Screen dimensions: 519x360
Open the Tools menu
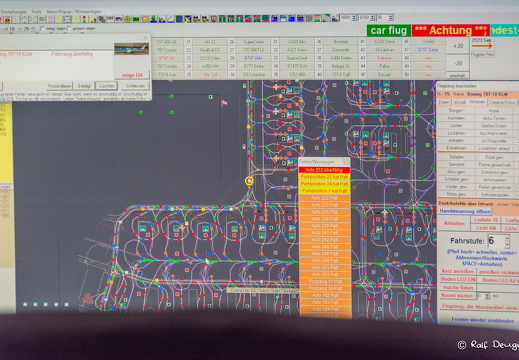pos(36,12)
